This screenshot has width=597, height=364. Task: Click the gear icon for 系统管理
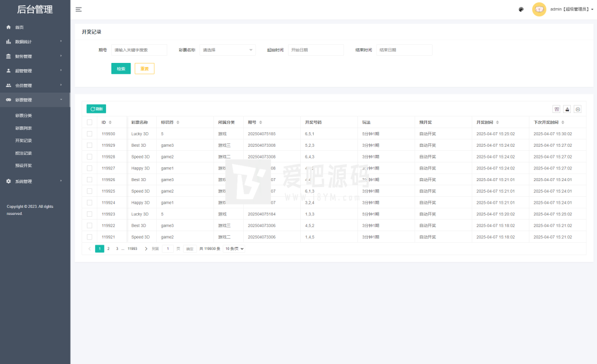coord(8,182)
